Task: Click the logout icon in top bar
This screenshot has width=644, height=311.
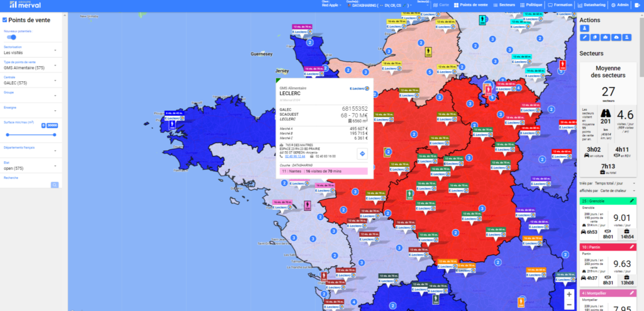Action: tap(638, 4)
